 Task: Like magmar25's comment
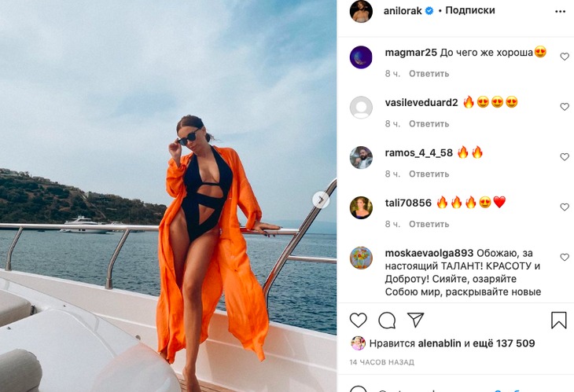coord(565,57)
